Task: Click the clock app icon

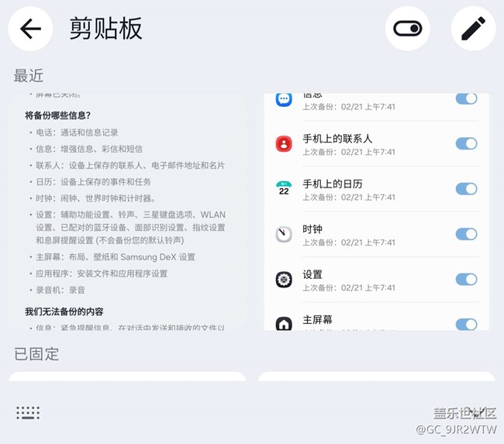Action: pyautogui.click(x=284, y=233)
